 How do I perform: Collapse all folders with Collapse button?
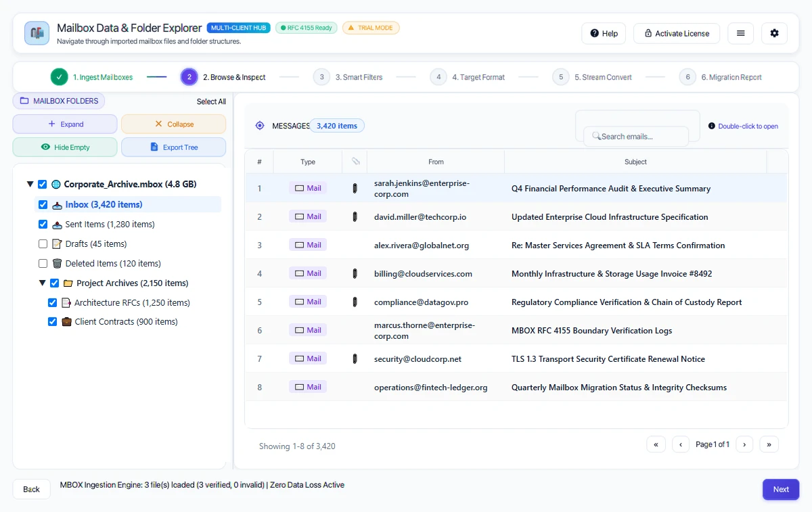(173, 124)
